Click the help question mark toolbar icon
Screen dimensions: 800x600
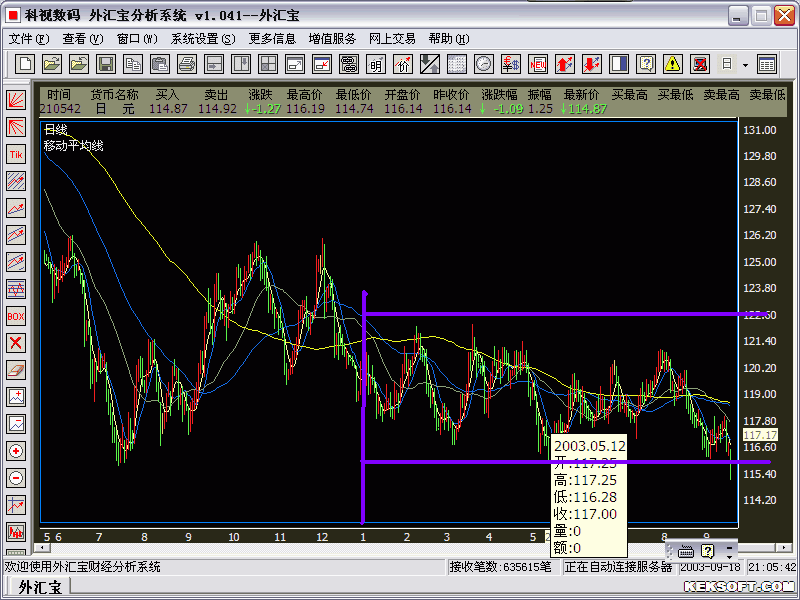click(x=646, y=64)
